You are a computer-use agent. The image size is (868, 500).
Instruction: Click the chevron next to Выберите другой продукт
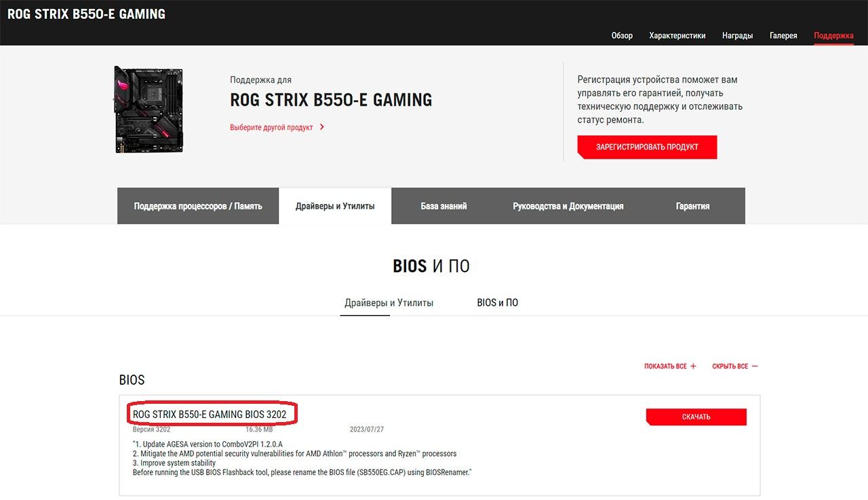click(322, 127)
